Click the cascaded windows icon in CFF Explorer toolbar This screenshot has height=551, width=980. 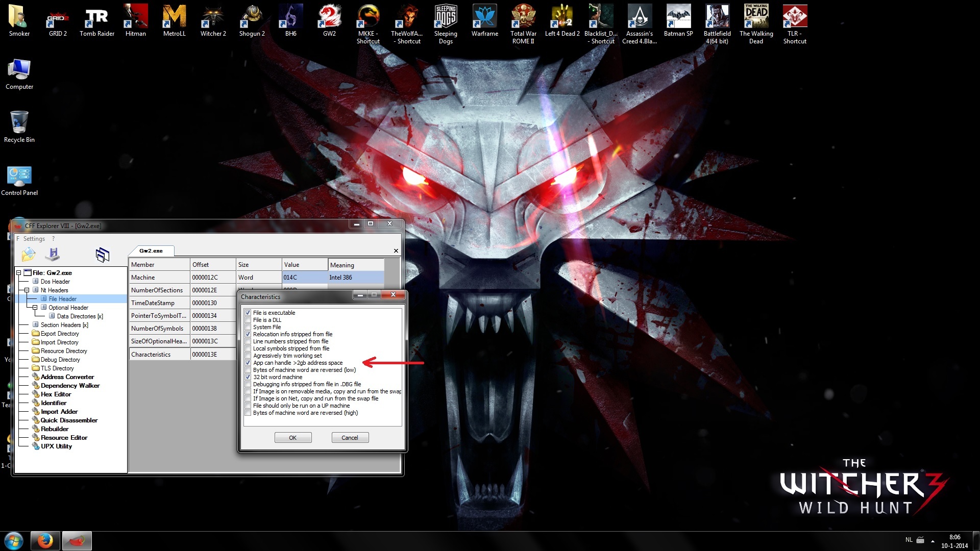[103, 255]
